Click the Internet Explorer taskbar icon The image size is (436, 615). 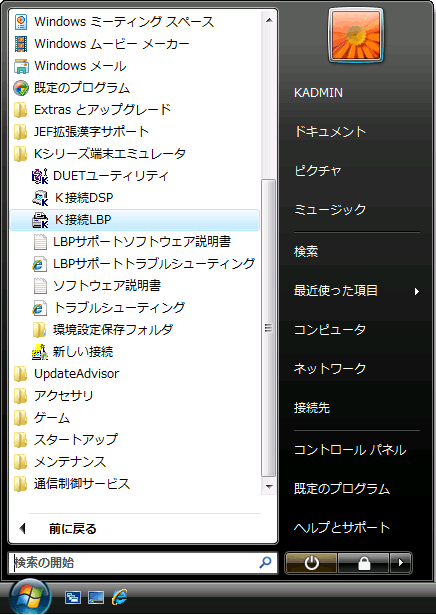click(x=119, y=597)
